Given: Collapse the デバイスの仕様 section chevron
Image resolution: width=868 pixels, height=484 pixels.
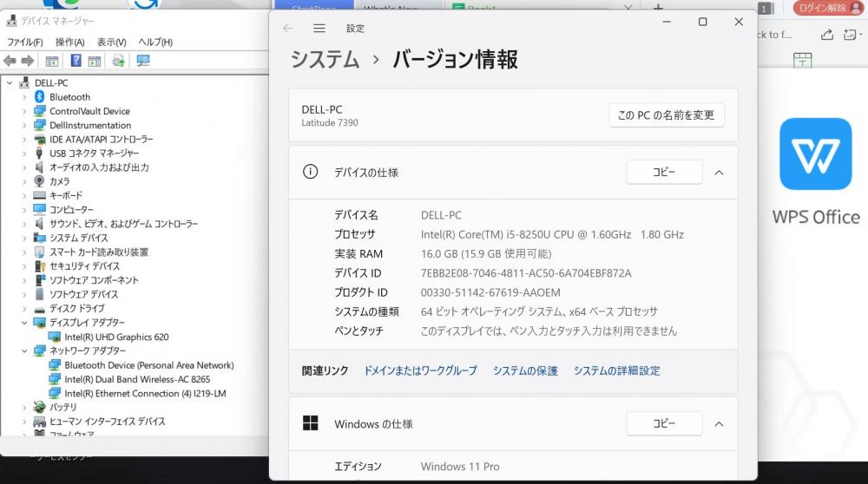Looking at the screenshot, I should (x=719, y=173).
